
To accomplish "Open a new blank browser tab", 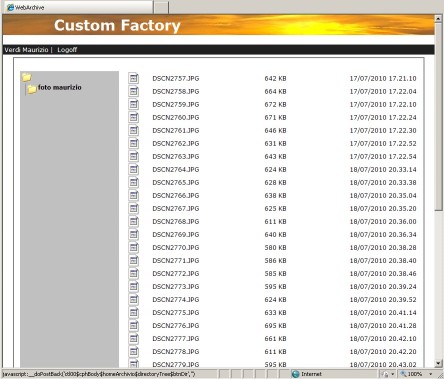I will [x=161, y=7].
